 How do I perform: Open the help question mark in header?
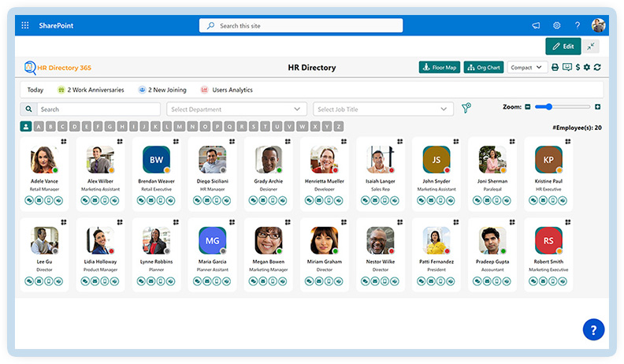[577, 25]
